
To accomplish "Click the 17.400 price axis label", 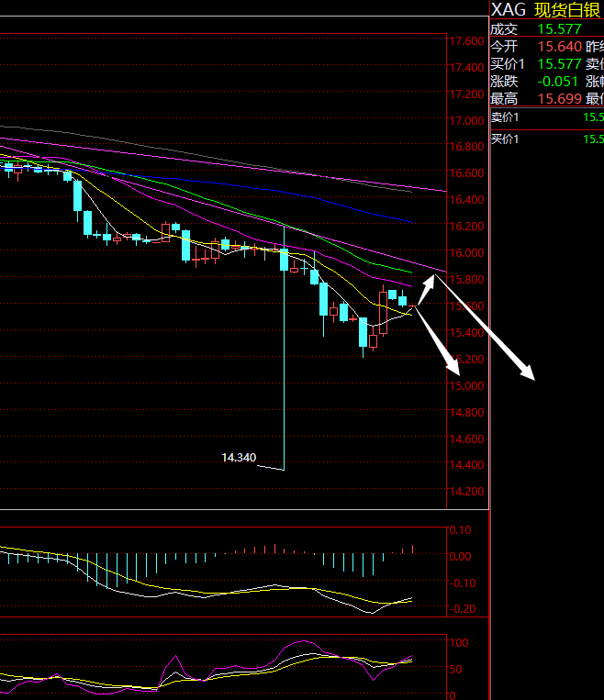I will 466,67.
